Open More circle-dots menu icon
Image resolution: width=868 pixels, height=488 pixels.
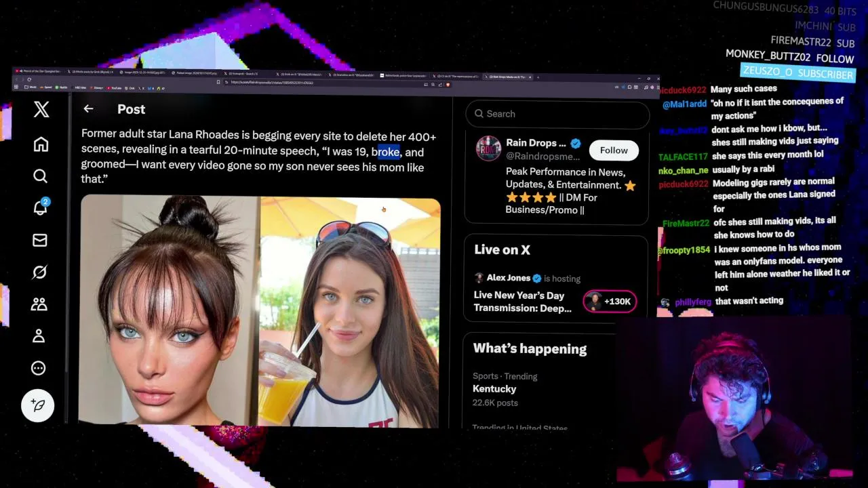pyautogui.click(x=39, y=368)
